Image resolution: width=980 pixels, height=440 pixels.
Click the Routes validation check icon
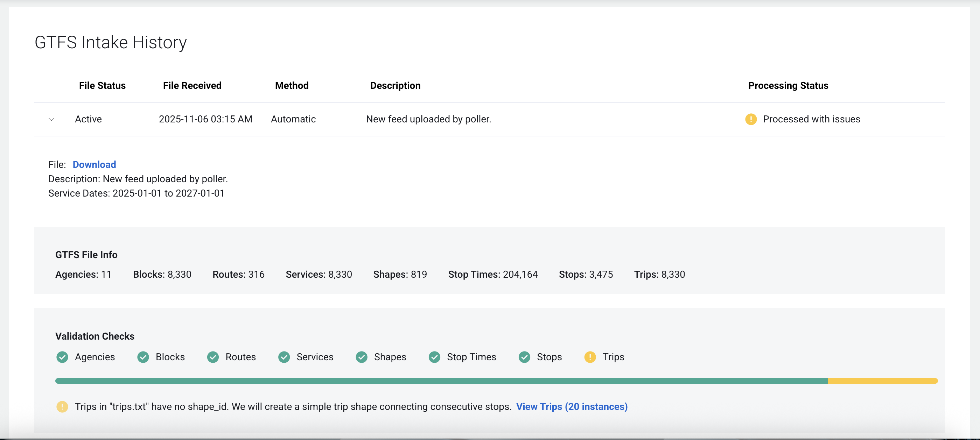coord(213,357)
